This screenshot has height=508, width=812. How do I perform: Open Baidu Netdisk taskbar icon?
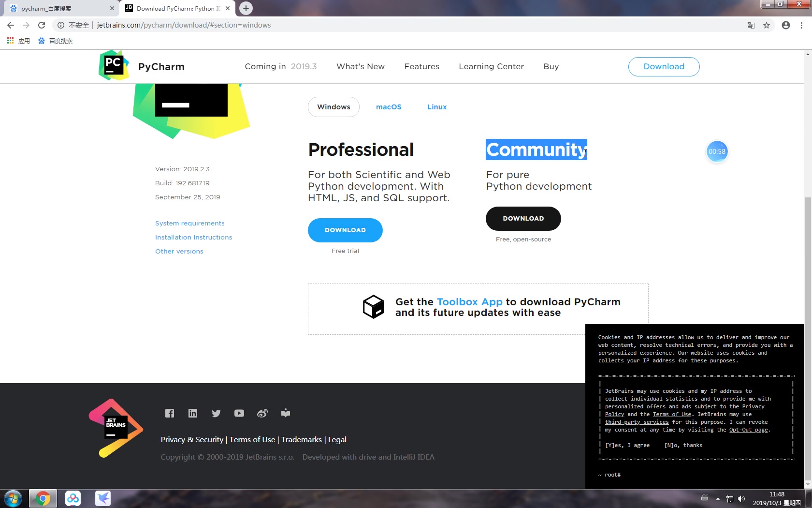(73, 498)
